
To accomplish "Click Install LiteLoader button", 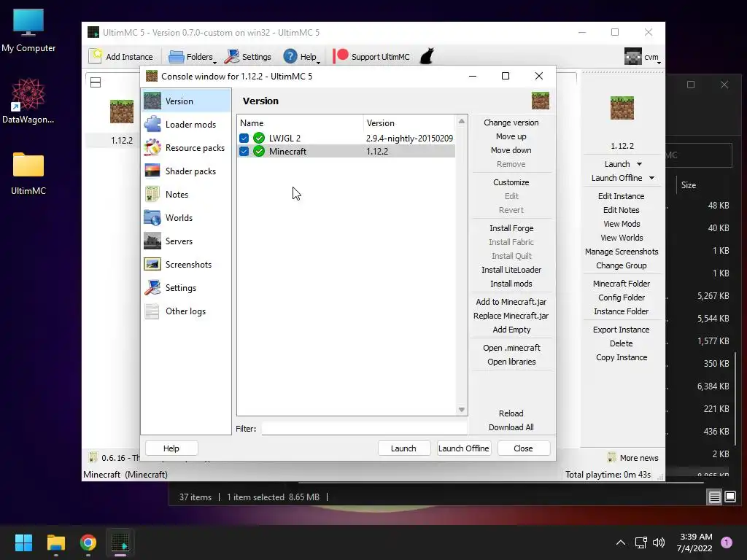I will pos(511,270).
